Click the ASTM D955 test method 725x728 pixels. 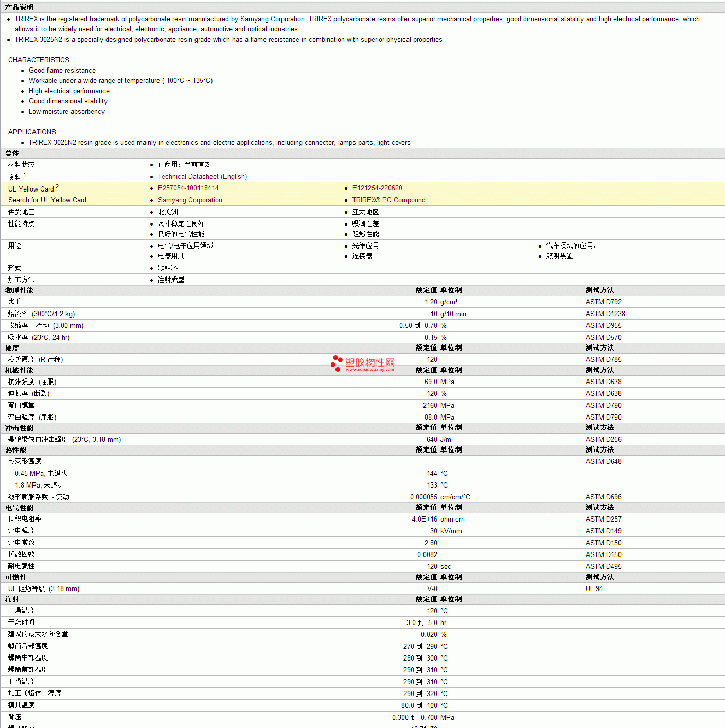(x=603, y=325)
